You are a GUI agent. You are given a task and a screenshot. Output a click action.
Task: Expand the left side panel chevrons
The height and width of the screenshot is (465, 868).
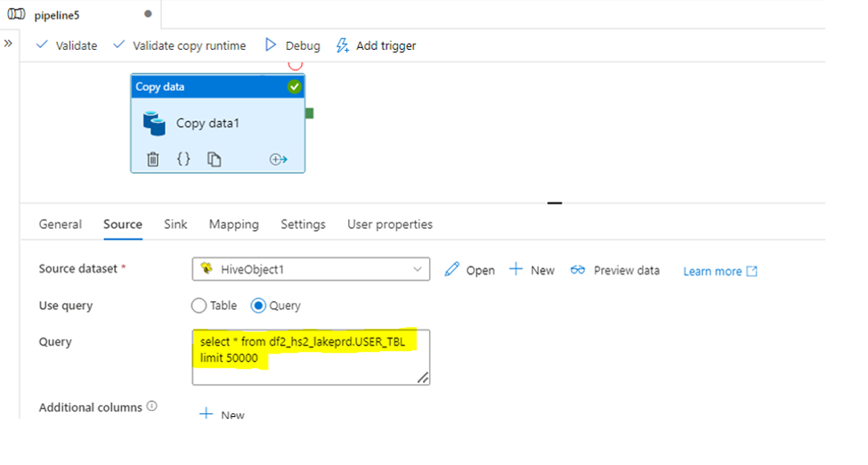[8, 44]
